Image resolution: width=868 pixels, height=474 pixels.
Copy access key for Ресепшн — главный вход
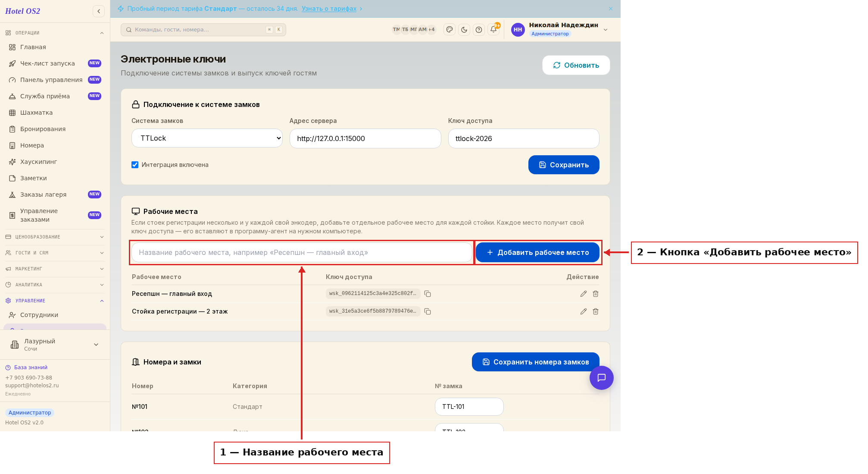(428, 294)
